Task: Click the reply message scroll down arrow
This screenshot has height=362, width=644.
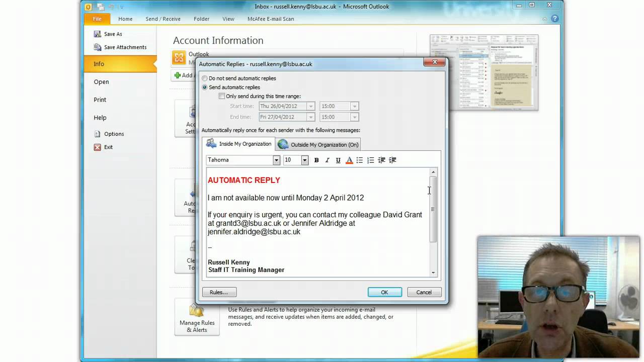Action: tap(433, 273)
